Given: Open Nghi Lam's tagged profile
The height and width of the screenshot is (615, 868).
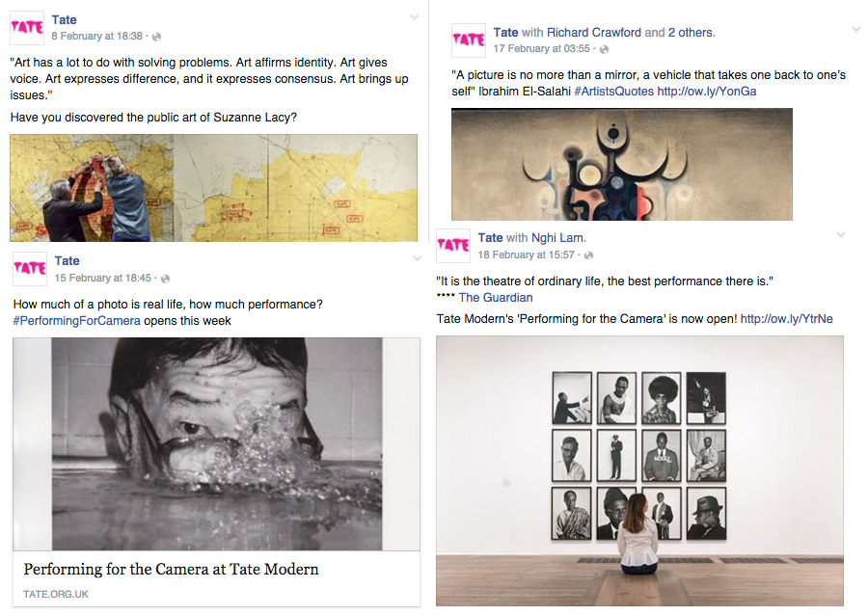Looking at the screenshot, I should 557,238.
